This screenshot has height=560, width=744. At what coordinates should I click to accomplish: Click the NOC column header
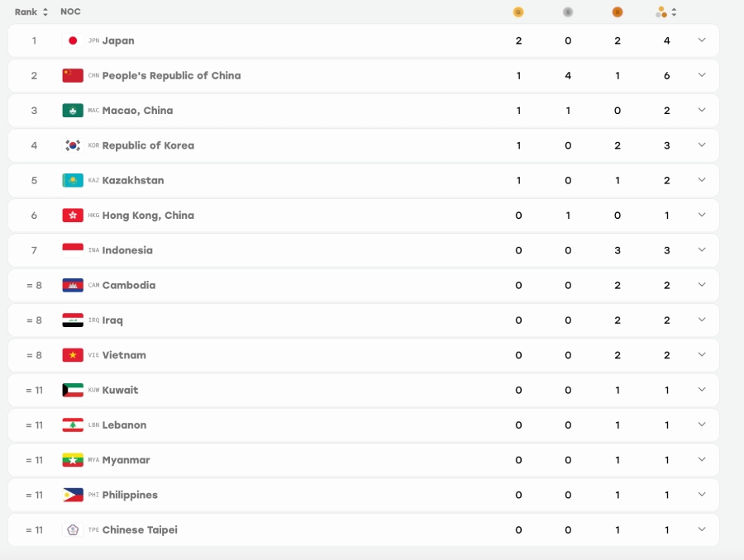tap(70, 12)
